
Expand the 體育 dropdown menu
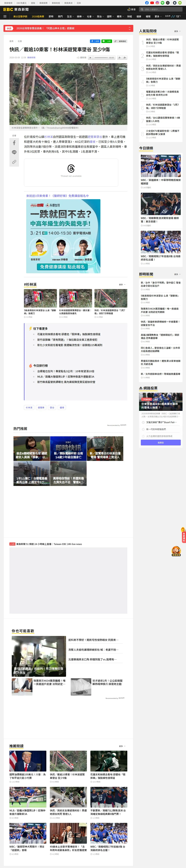pyautogui.click(x=120, y=16)
